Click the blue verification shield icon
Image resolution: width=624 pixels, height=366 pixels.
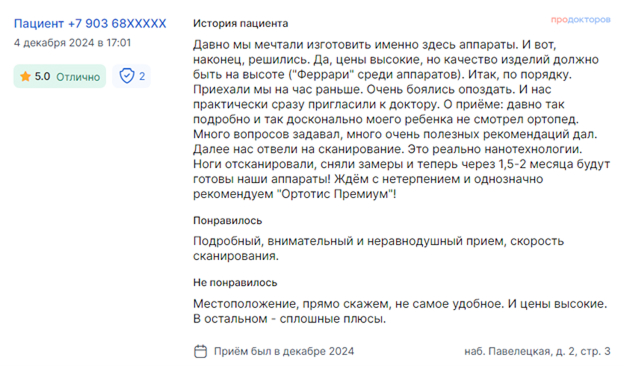[x=127, y=76]
